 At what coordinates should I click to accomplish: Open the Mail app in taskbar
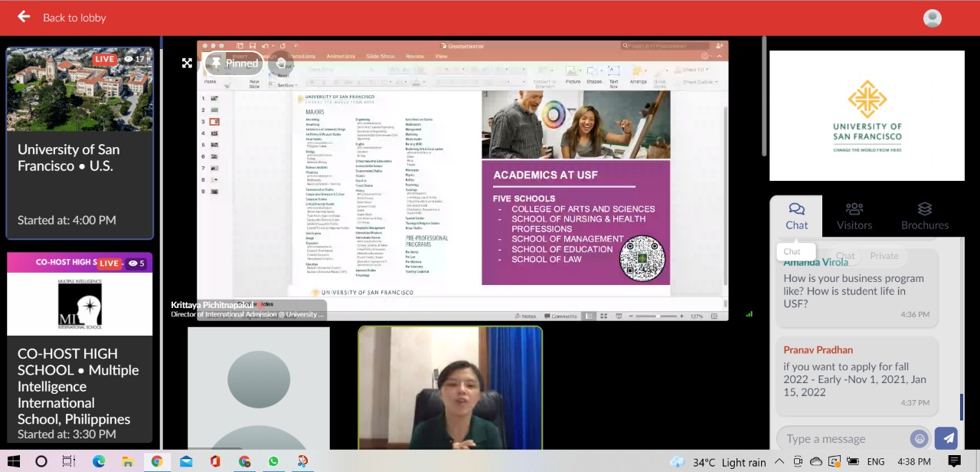pos(186,461)
